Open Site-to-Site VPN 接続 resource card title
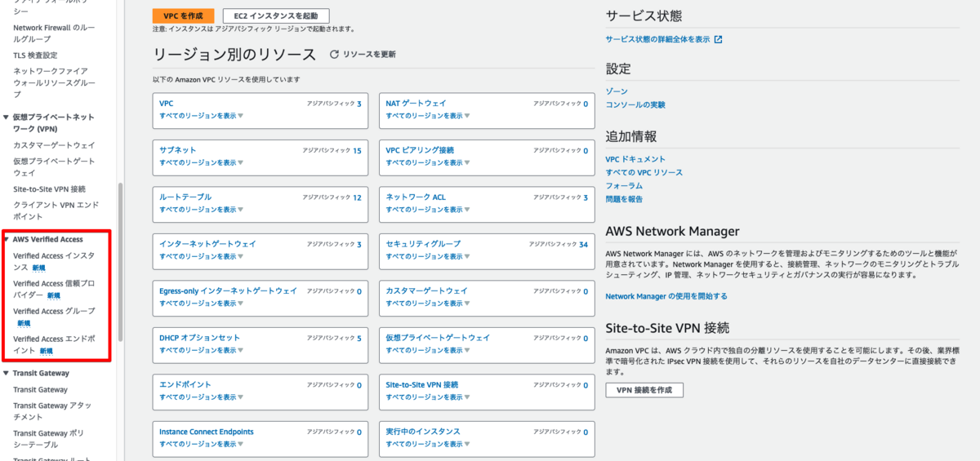980x461 pixels. point(421,384)
